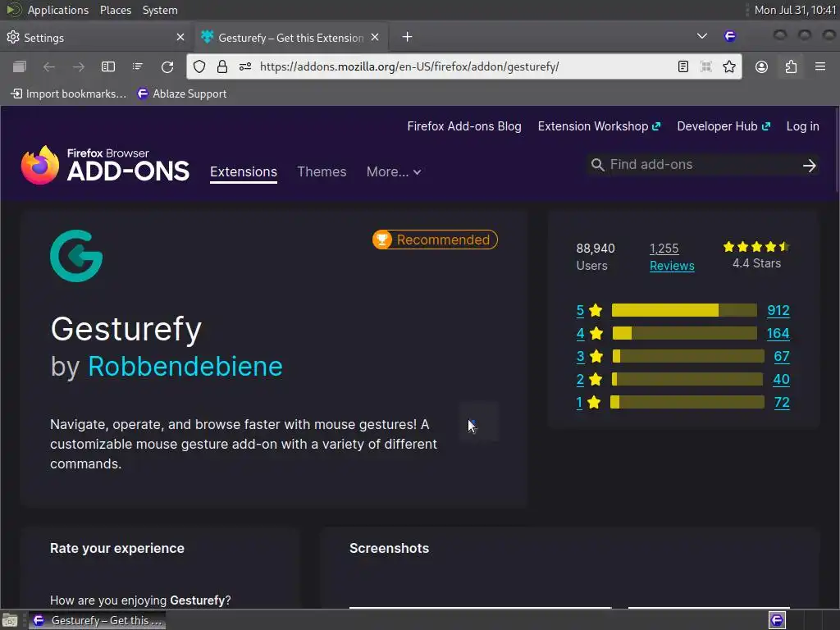The width and height of the screenshot is (840, 630).
Task: Click the show desktop icon in taskbar
Action: (x=10, y=620)
